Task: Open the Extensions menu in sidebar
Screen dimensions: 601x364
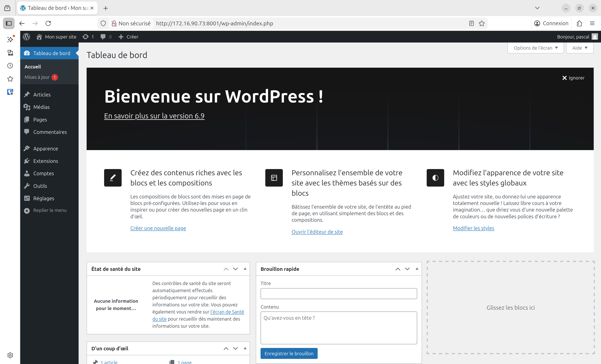Action: (46, 161)
